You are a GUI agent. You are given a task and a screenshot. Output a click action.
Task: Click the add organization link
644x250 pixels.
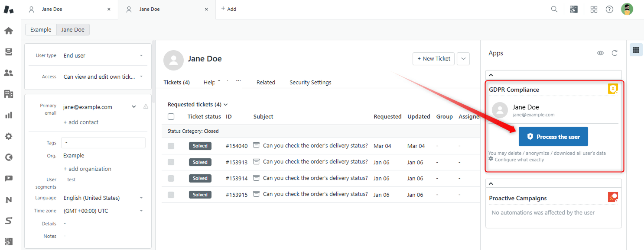point(88,169)
